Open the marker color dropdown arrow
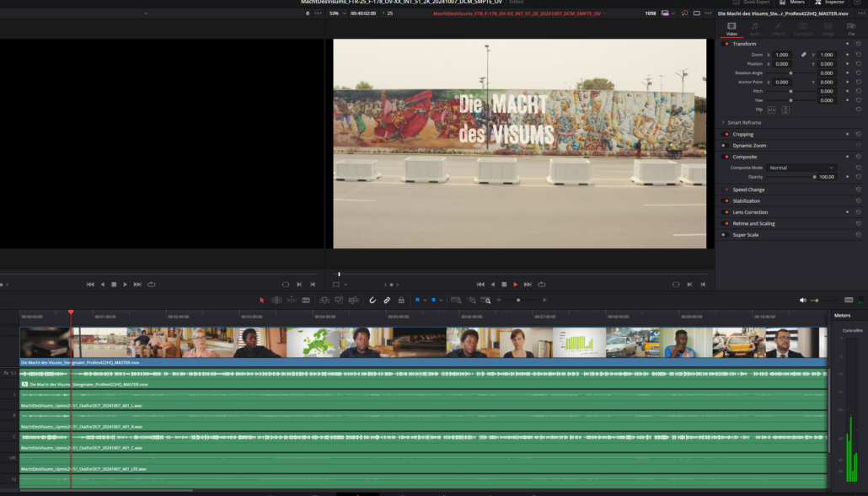Image resolution: width=868 pixels, height=496 pixels. click(441, 301)
